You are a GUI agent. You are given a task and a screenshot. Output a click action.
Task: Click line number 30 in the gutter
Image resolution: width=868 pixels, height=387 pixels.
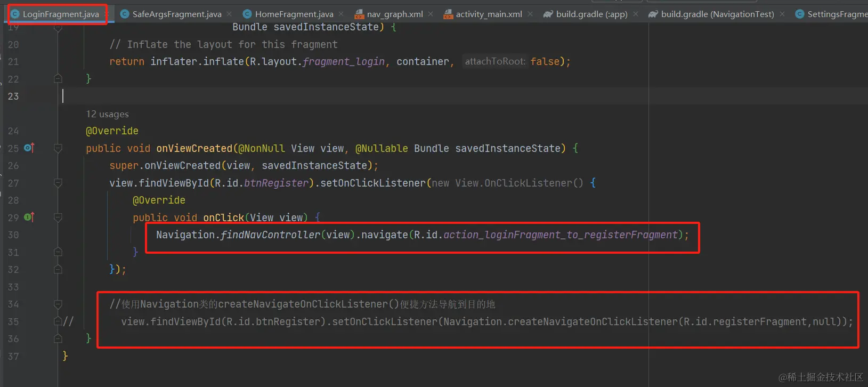click(13, 235)
